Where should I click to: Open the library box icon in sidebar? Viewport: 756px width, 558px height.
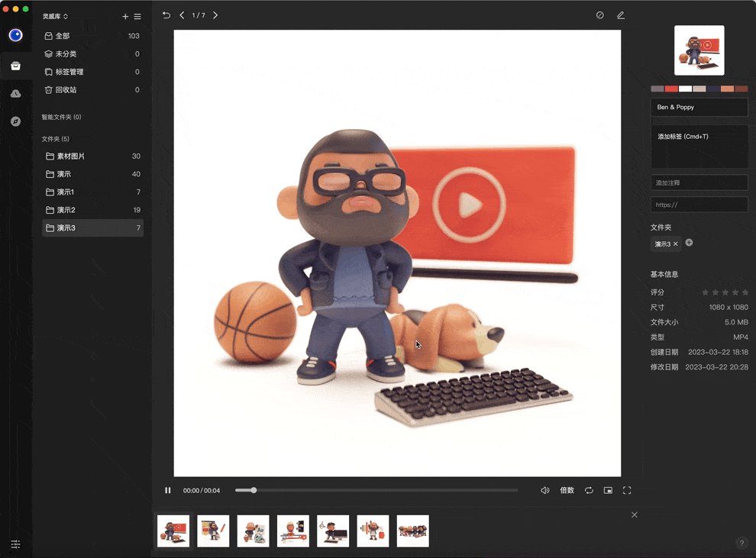[16, 66]
